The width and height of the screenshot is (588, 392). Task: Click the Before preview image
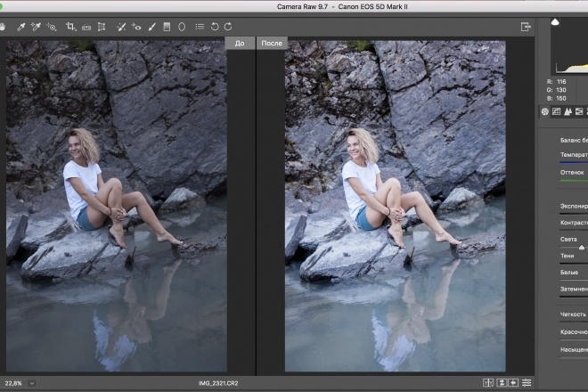pyautogui.click(x=117, y=206)
